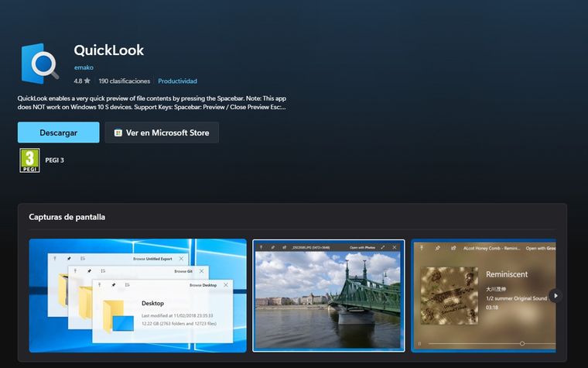Click close X on Browse Desktop preview
Screen dimensions: 588x368
pyautogui.click(x=226, y=285)
